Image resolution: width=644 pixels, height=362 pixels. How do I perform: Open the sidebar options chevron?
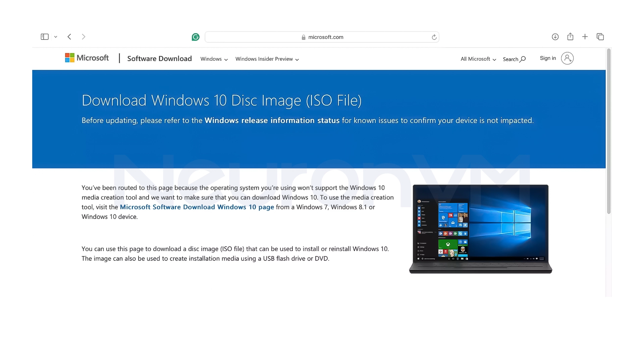coord(56,37)
